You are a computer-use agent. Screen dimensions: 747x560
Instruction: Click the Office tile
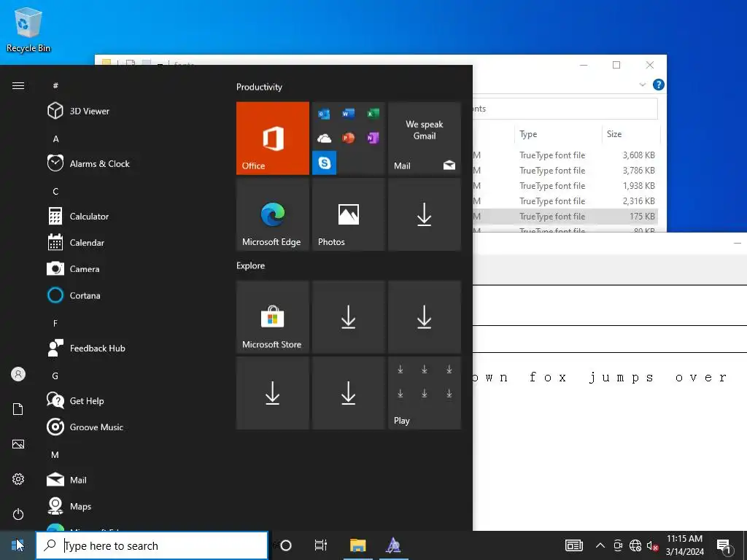[x=273, y=138]
